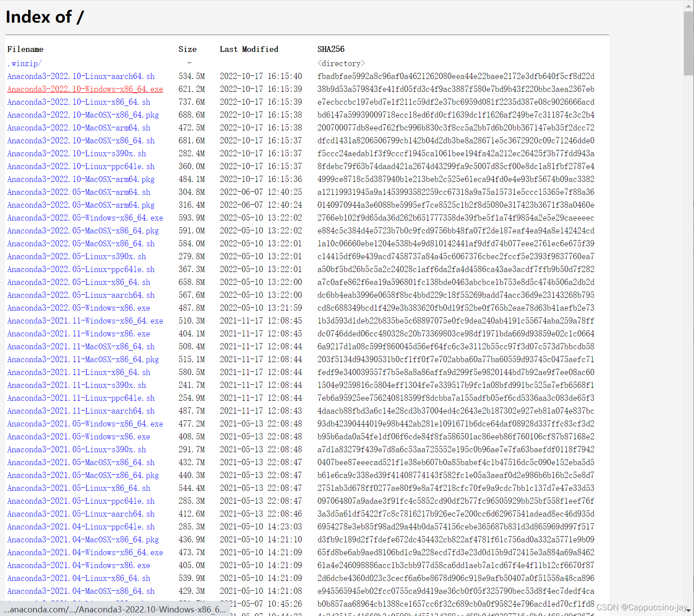Viewport: 694px width, 616px height.
Task: Download Anaconda3-2021.11-Linux-ppc64le.sh
Action: 81,398
